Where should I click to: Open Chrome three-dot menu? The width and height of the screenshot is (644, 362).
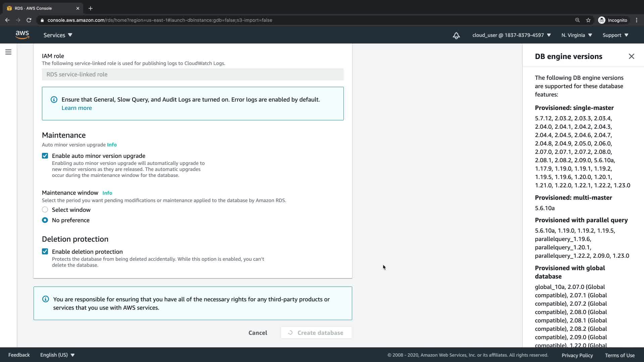[x=636, y=20]
